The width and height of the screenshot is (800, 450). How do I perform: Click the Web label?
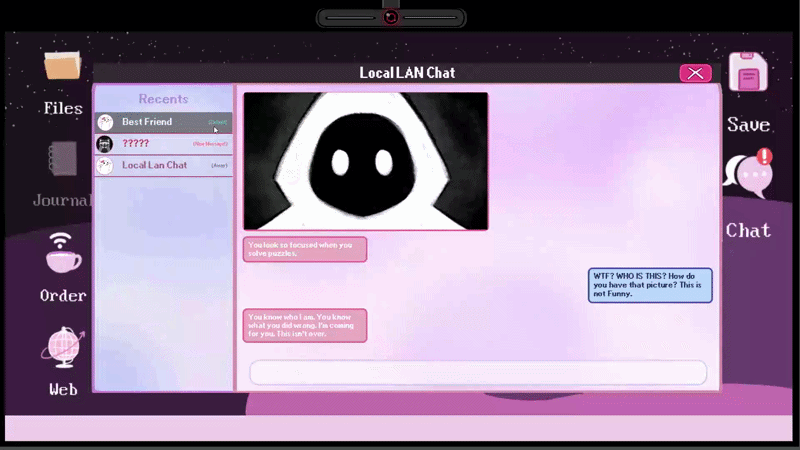63,390
